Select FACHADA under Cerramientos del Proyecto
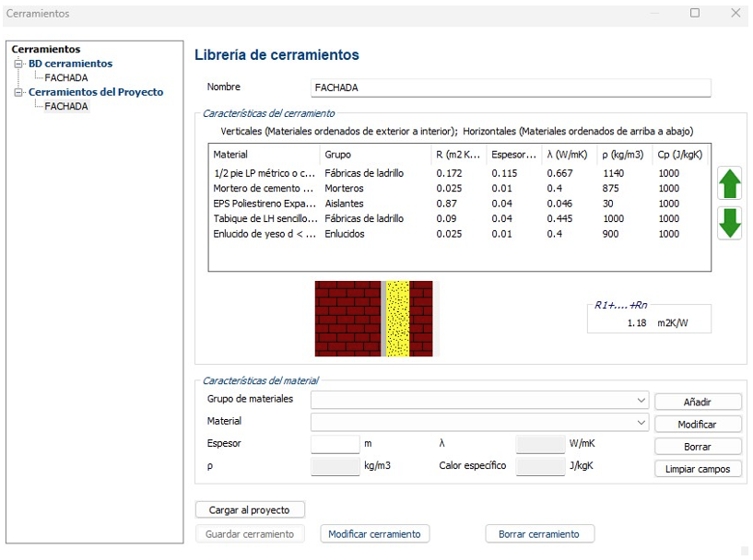 [x=66, y=107]
